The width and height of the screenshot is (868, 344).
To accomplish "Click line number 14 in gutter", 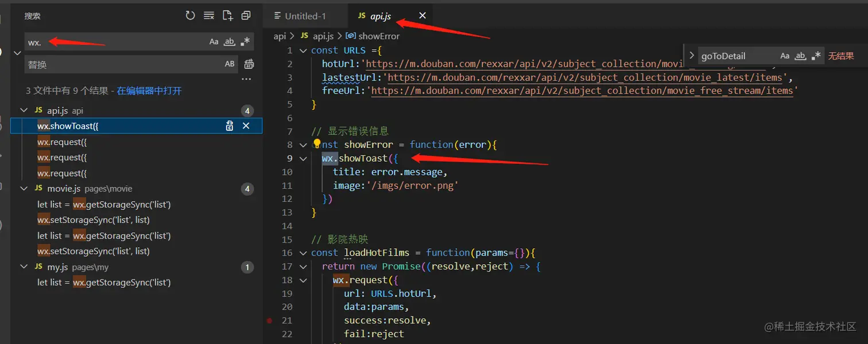I will click(287, 226).
